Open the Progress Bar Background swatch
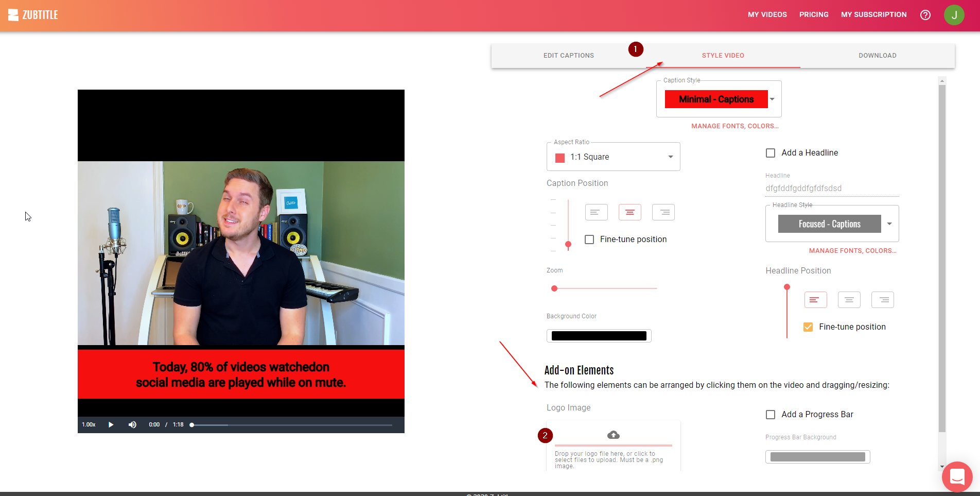This screenshot has height=496, width=980. pyautogui.click(x=817, y=457)
